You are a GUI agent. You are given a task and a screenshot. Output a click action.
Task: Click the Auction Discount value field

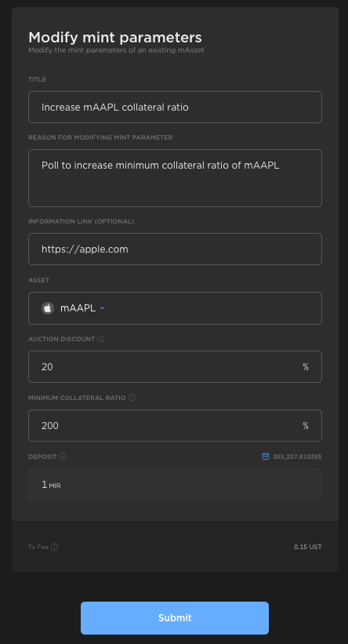(175, 367)
